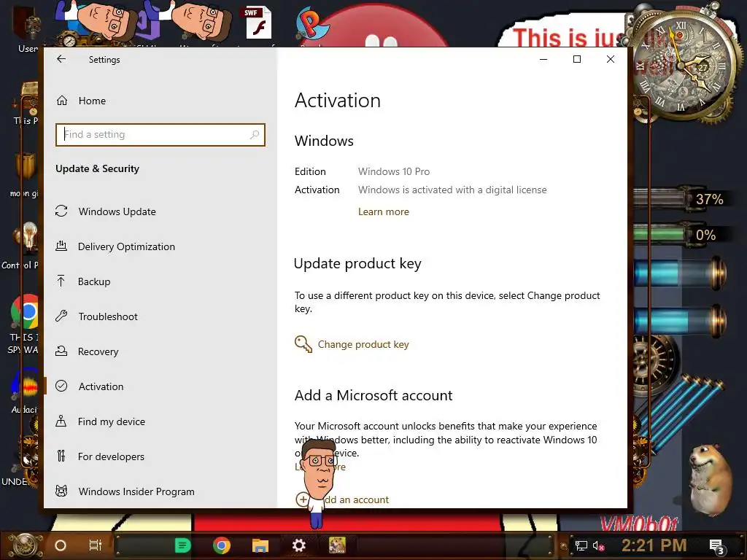The height and width of the screenshot is (560, 747).
Task: Click the For developers tools icon
Action: pos(61,456)
